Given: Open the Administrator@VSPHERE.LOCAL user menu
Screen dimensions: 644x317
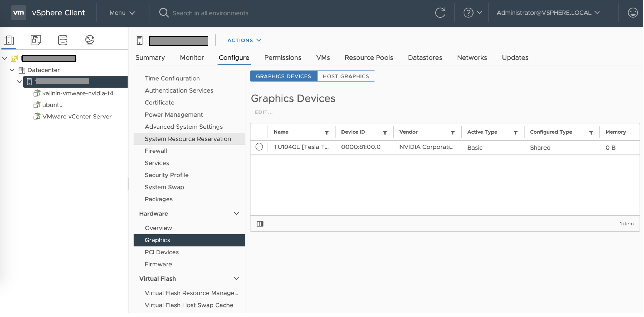Looking at the screenshot, I should (x=549, y=13).
